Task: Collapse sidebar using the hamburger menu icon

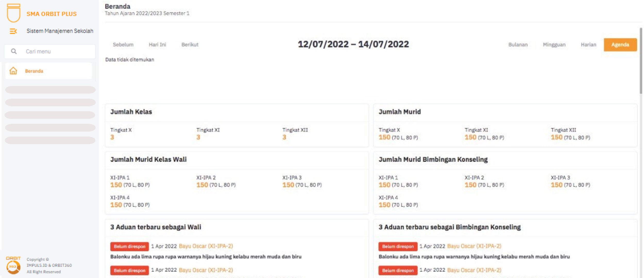Action: point(13,31)
